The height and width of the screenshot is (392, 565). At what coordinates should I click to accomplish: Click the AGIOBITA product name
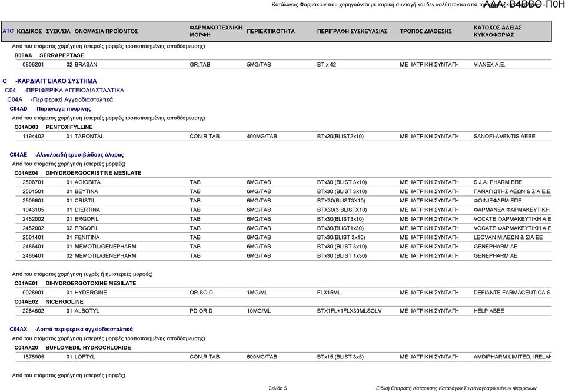coord(88,182)
